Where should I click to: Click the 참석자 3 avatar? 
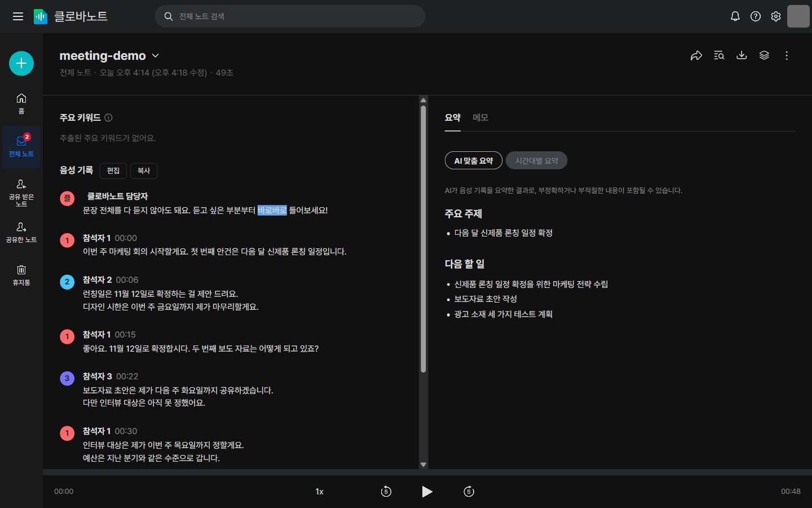click(x=67, y=378)
